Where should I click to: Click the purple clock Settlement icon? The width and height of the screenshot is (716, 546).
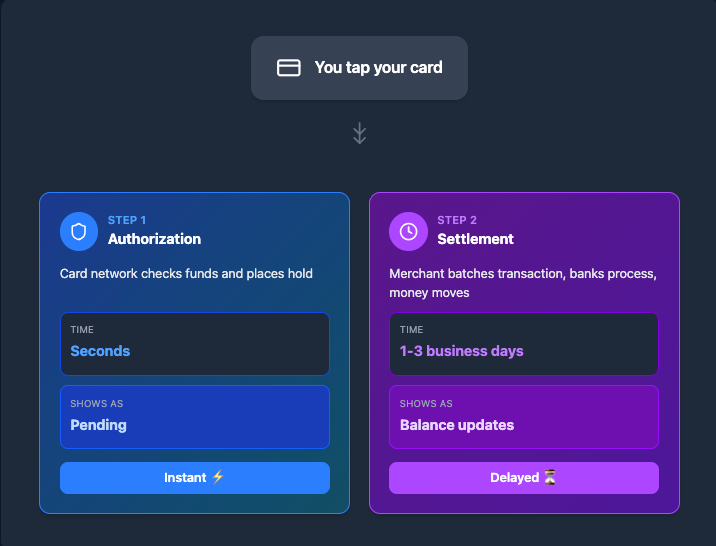point(408,231)
